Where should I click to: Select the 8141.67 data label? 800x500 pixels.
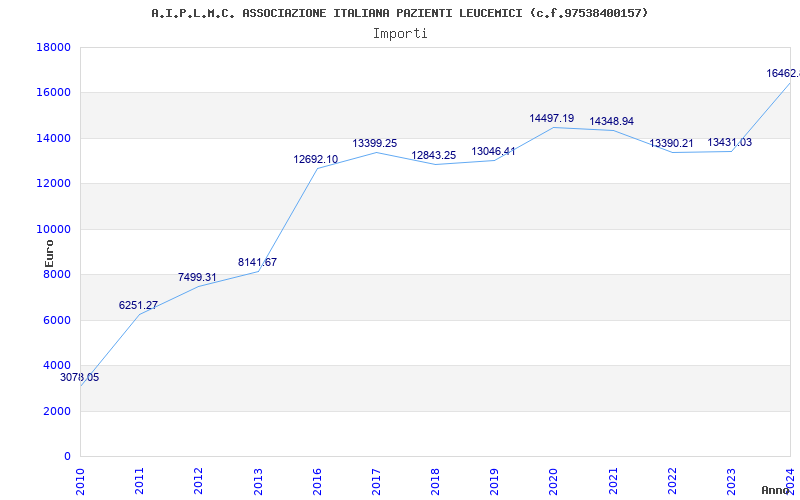tap(257, 262)
